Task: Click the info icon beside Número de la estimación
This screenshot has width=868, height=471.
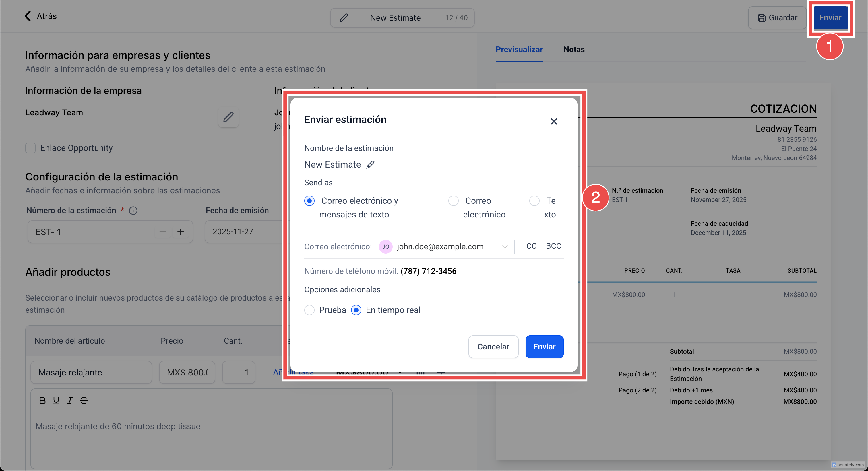Action: 133,211
